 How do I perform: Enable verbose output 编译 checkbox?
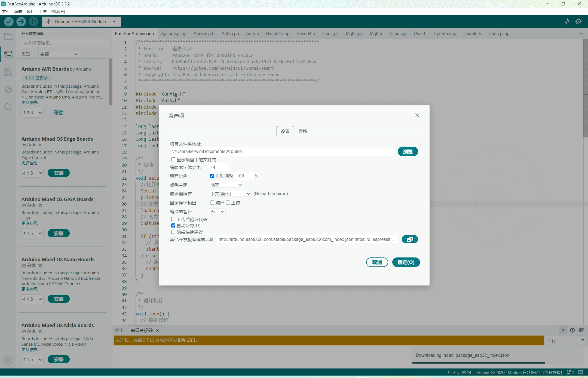pyautogui.click(x=212, y=203)
